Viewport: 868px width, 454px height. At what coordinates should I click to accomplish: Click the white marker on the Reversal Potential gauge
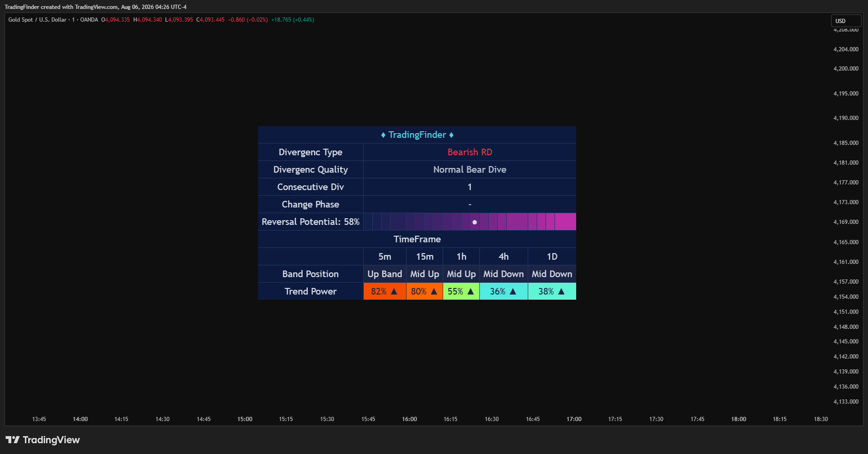click(475, 222)
